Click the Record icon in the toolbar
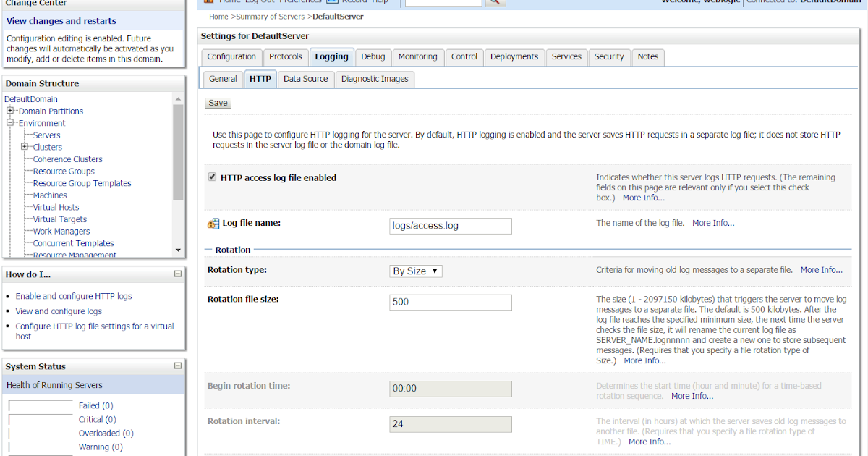Image resolution: width=868 pixels, height=456 pixels. click(x=331, y=1)
